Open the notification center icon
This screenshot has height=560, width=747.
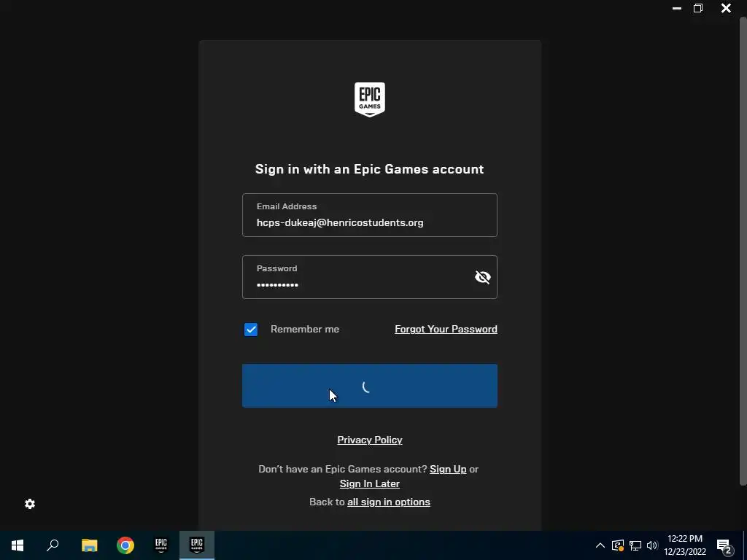coord(724,545)
